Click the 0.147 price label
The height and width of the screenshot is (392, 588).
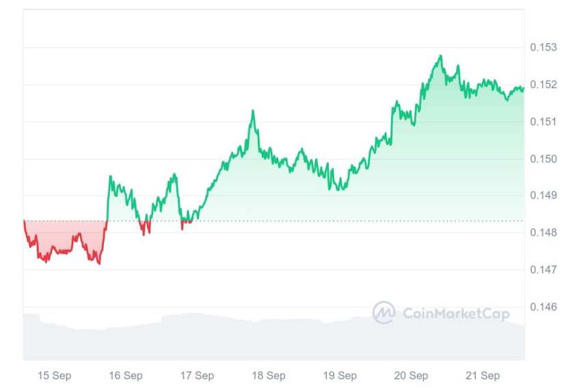[544, 270]
